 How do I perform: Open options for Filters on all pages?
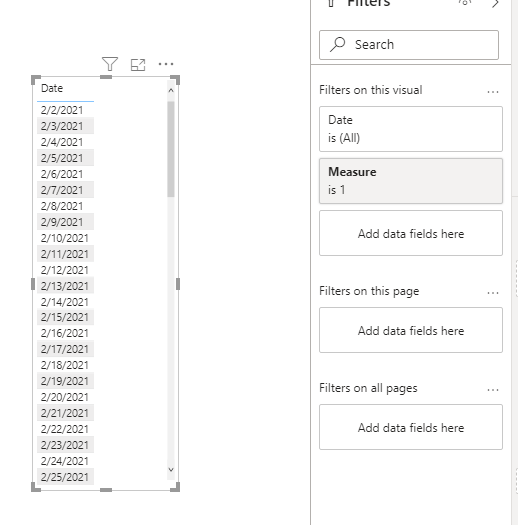pos(493,390)
